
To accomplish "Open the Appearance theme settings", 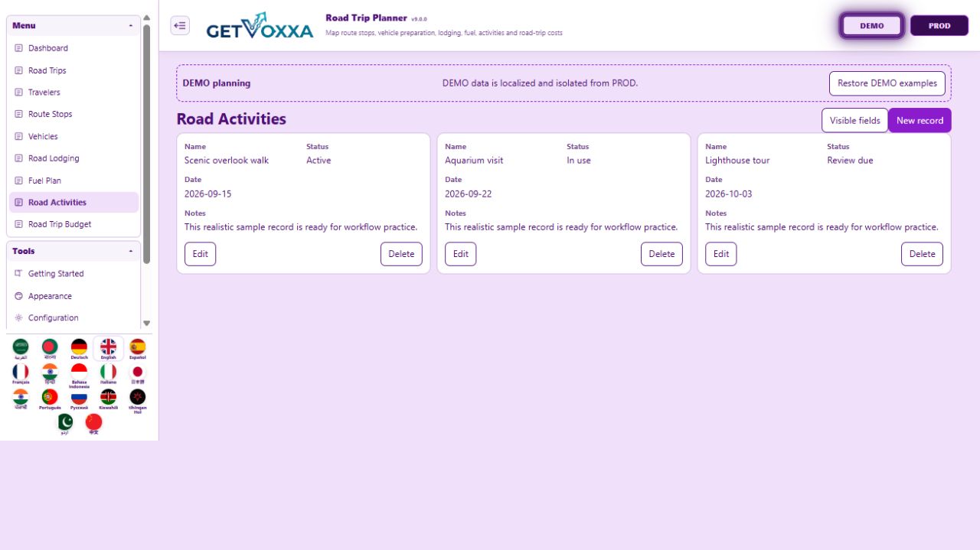I will pyautogui.click(x=73, y=296).
